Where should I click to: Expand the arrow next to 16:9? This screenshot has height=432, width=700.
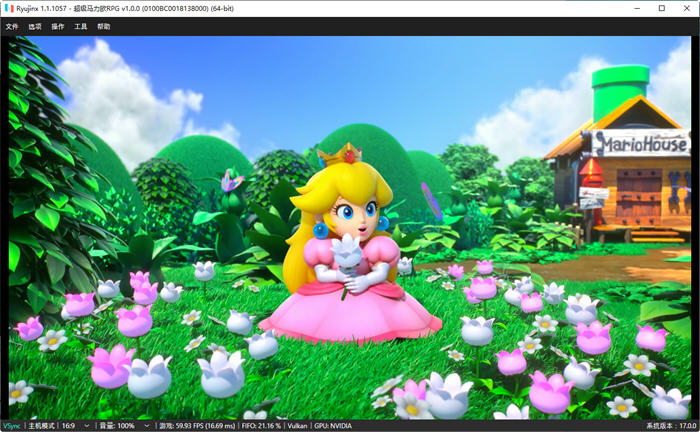[x=87, y=426]
